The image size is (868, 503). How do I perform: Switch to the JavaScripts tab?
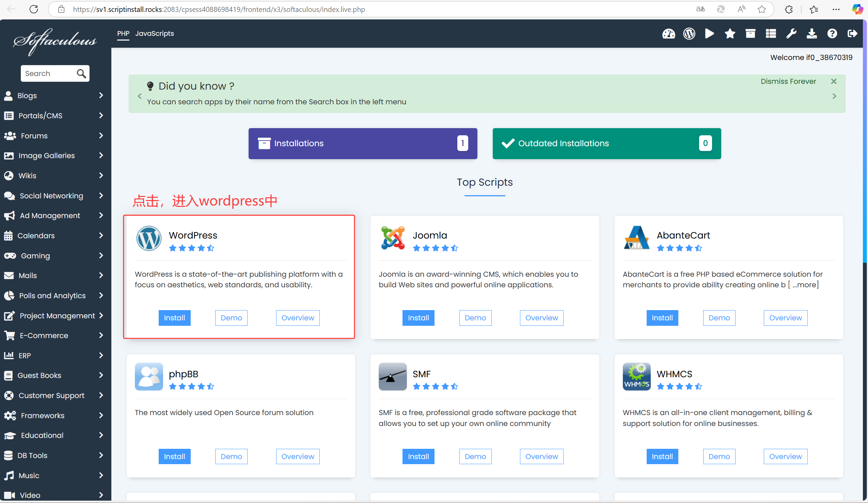tap(154, 33)
